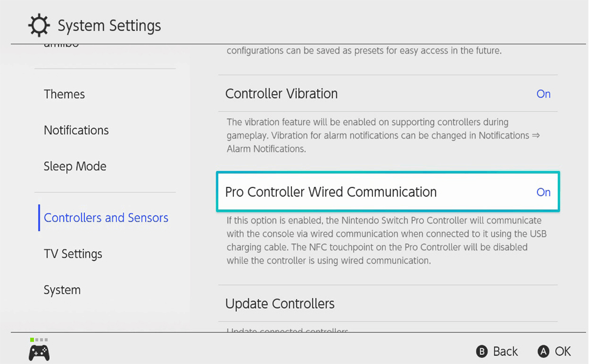Screen dimensions: 589x364
Task: Select Controllers and Sensors category
Action: (106, 218)
